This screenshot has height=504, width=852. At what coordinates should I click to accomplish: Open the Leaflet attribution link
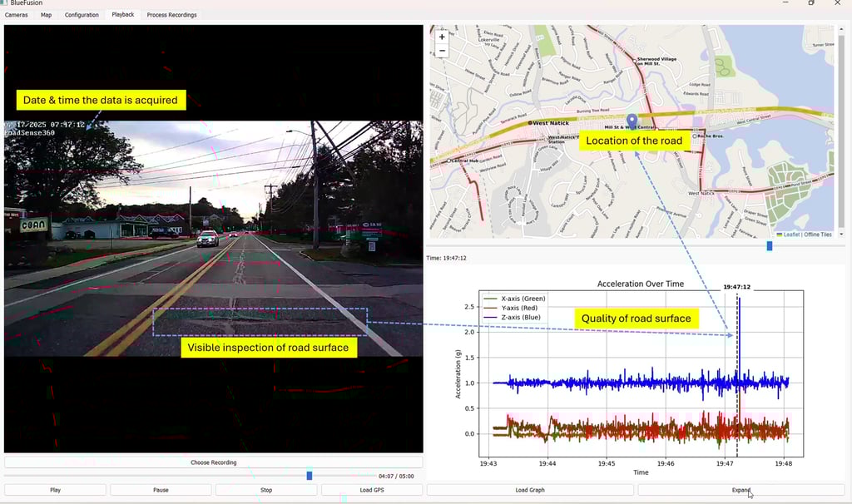tap(792, 235)
